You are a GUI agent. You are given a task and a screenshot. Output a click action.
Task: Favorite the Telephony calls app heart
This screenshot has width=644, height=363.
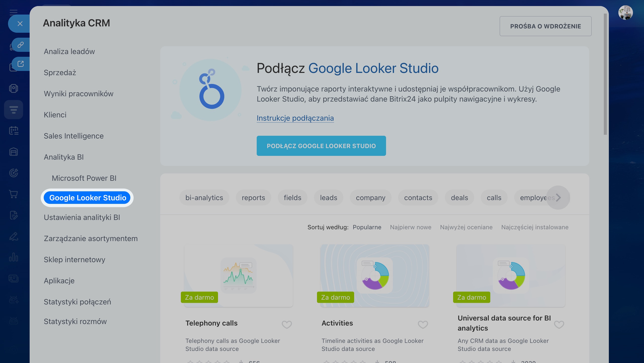(287, 325)
